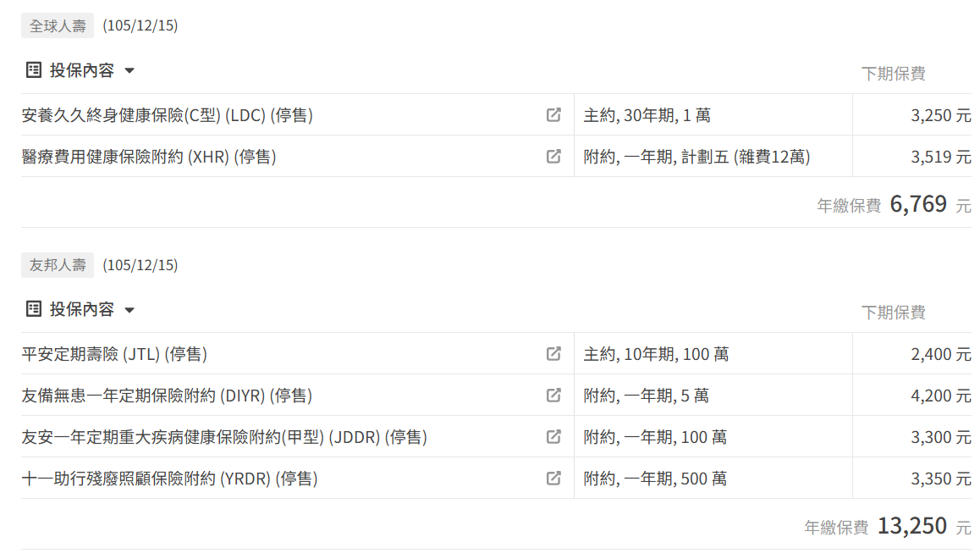
Task: Select the 友邦人壽 company tag
Action: pyautogui.click(x=58, y=265)
